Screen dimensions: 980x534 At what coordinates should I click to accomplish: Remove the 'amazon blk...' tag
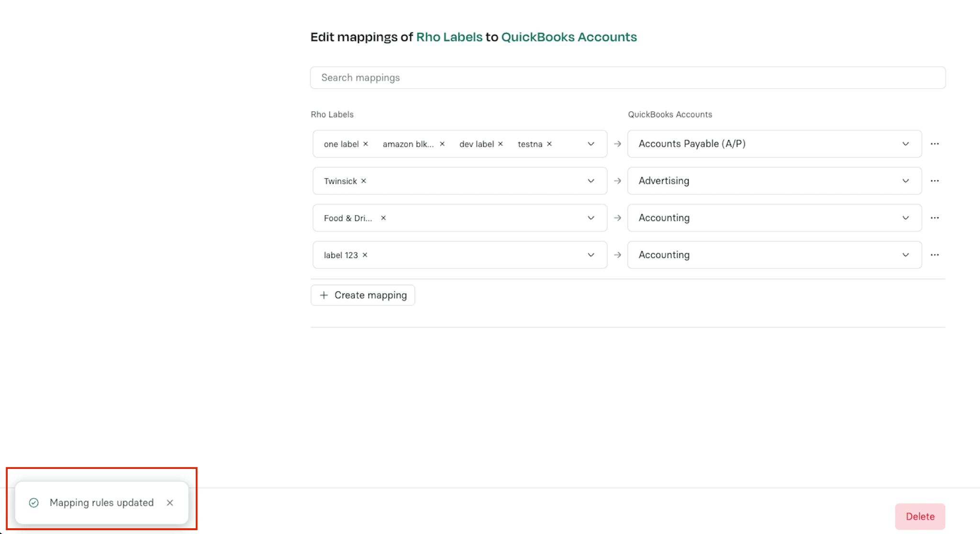[442, 144]
